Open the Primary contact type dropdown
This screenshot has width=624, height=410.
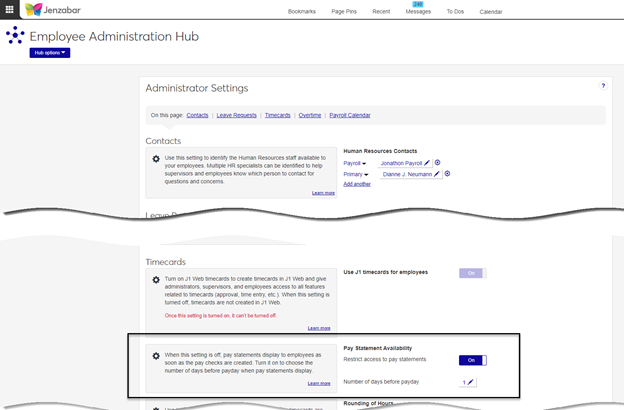(x=356, y=174)
